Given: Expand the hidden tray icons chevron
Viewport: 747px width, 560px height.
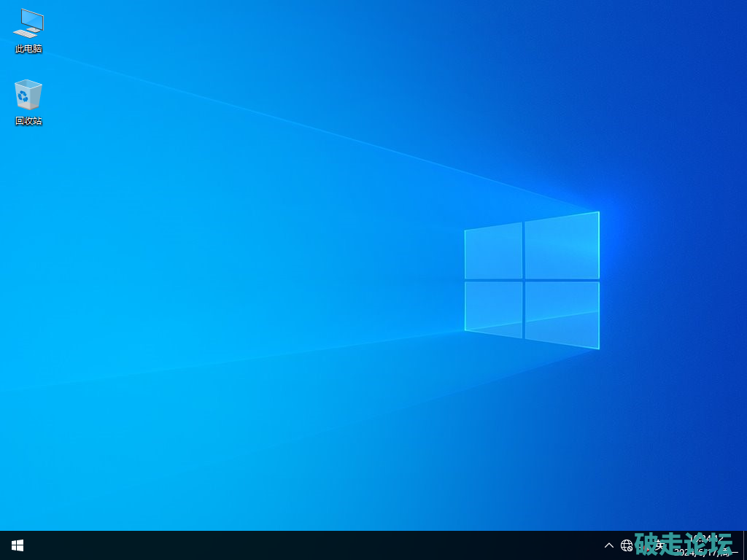Looking at the screenshot, I should pyautogui.click(x=609, y=545).
